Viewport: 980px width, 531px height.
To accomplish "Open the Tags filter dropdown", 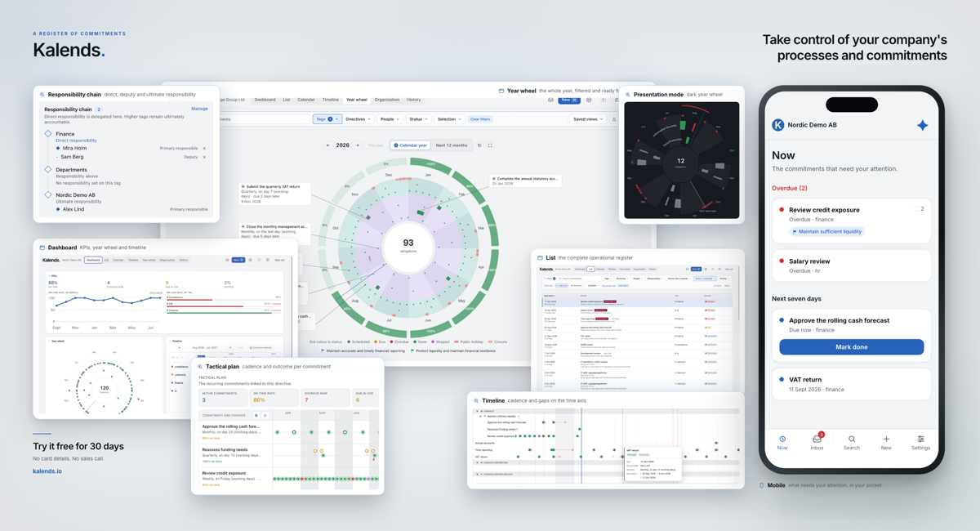I will click(327, 119).
